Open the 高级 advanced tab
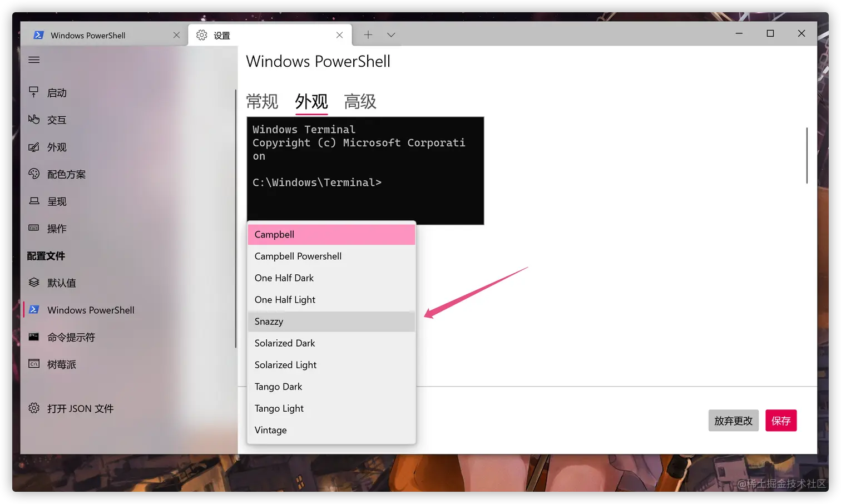 point(360,102)
